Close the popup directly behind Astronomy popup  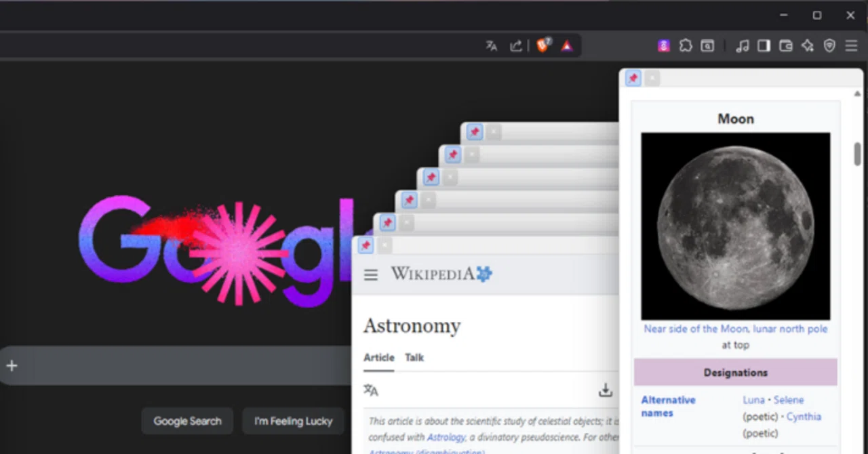pyautogui.click(x=406, y=222)
